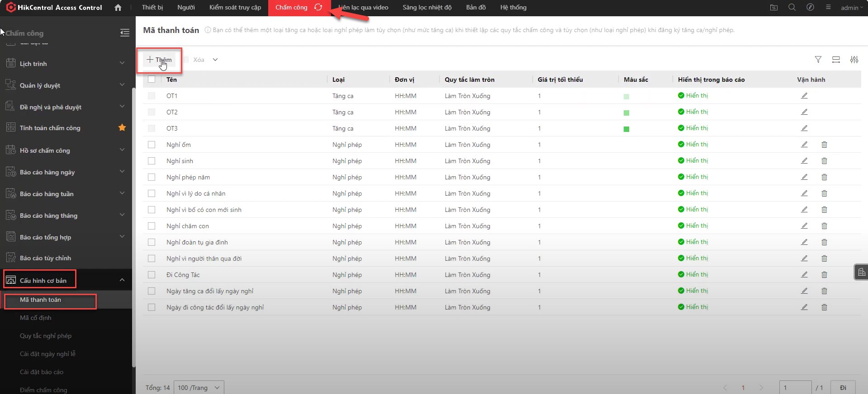Open the 100 /Trang page size dropdown
The width and height of the screenshot is (868, 394).
pos(199,388)
